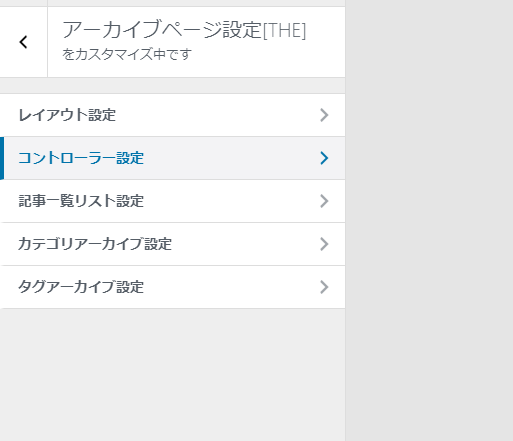The width and height of the screenshot is (513, 441).
Task: Click the アーカイブページ設定[THE] panel title
Action: 184,30
